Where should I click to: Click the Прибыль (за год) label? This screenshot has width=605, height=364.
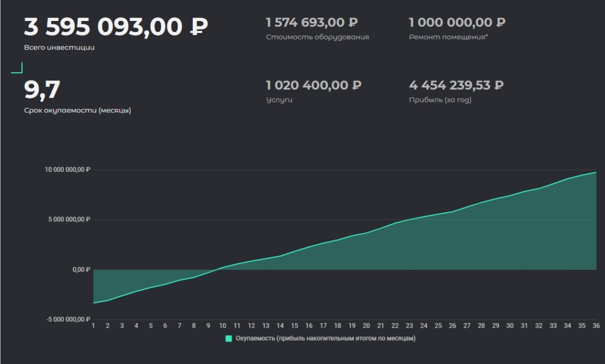tap(440, 100)
